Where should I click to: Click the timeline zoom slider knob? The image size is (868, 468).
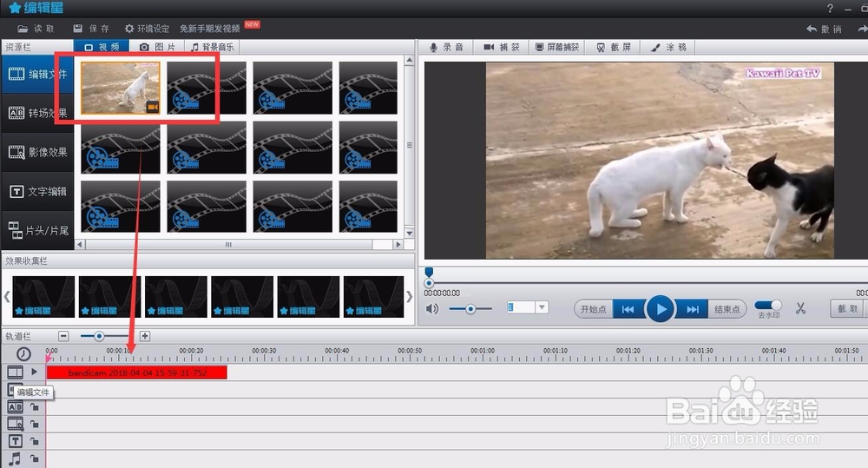click(99, 336)
